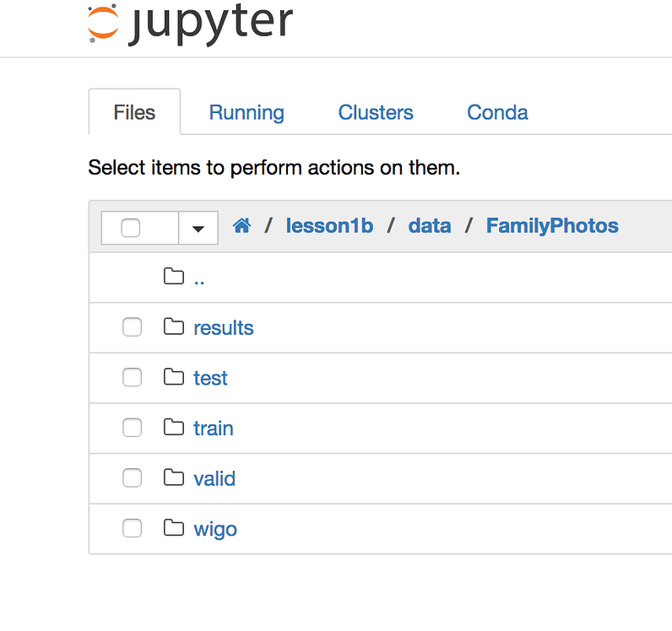Navigate to lesson1b in breadcrumb

(329, 226)
